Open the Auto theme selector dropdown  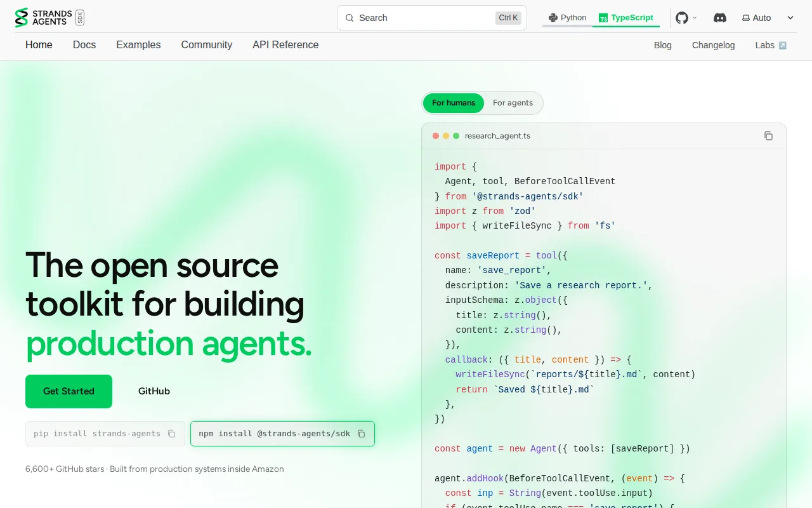point(768,18)
